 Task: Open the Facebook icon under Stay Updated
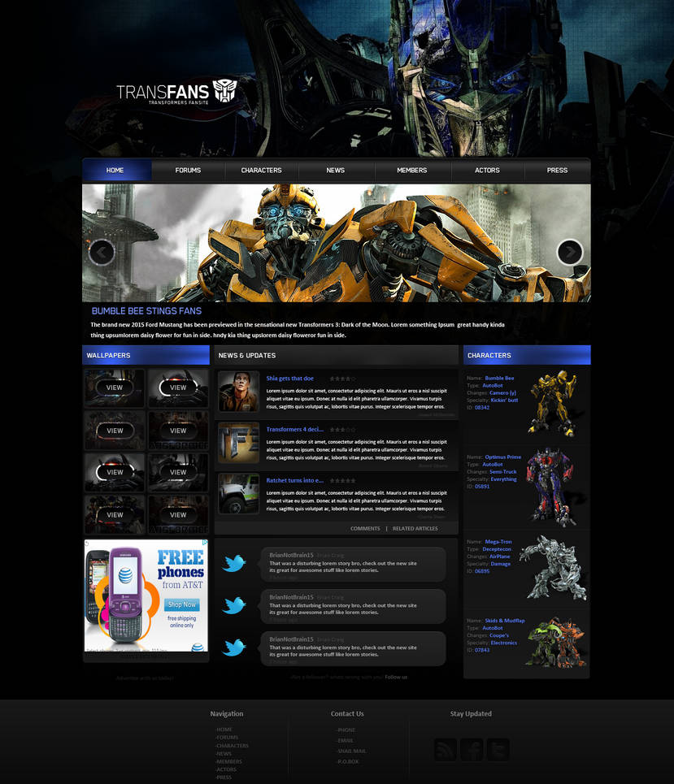point(472,749)
